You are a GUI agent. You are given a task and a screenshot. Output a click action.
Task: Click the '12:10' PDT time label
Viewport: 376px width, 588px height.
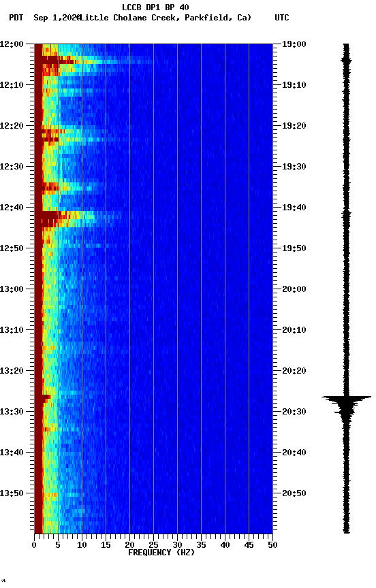[12, 85]
